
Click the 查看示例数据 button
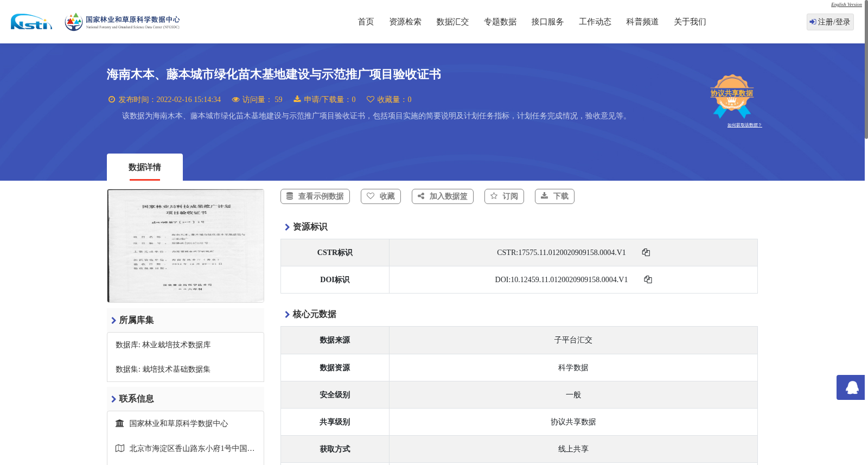point(315,196)
